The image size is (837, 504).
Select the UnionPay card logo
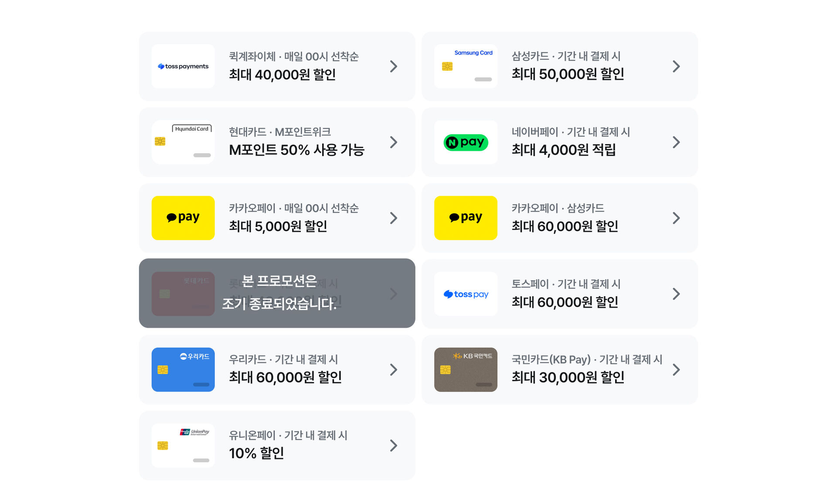(183, 446)
